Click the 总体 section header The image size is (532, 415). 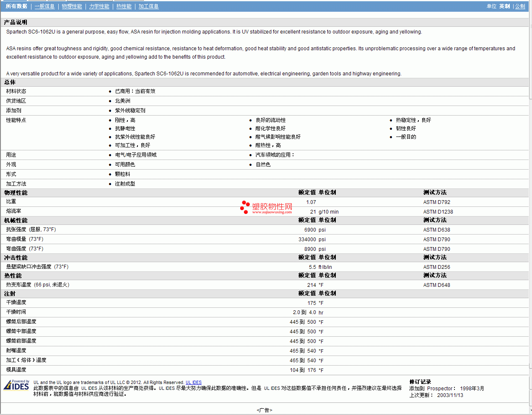click(10, 82)
